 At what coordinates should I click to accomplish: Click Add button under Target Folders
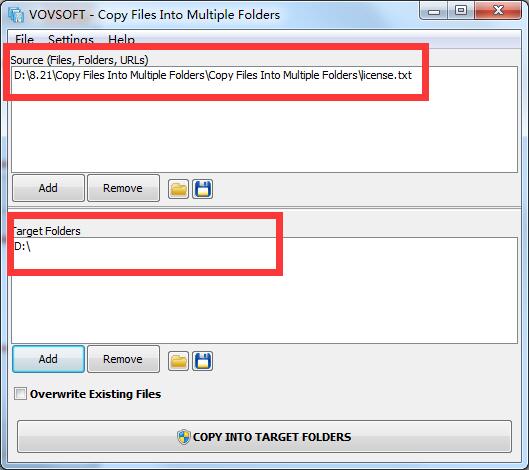pos(48,359)
